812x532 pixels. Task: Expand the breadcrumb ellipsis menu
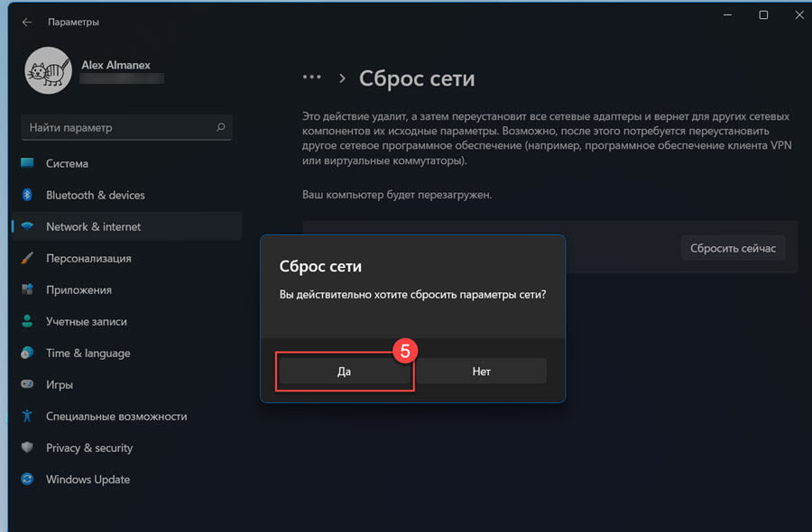(312, 78)
